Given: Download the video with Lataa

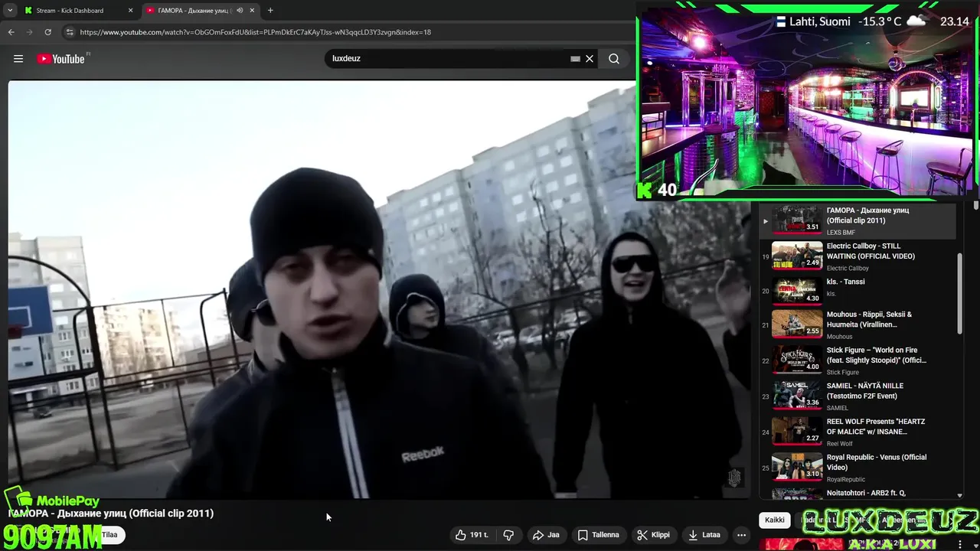Looking at the screenshot, I should coord(704,535).
